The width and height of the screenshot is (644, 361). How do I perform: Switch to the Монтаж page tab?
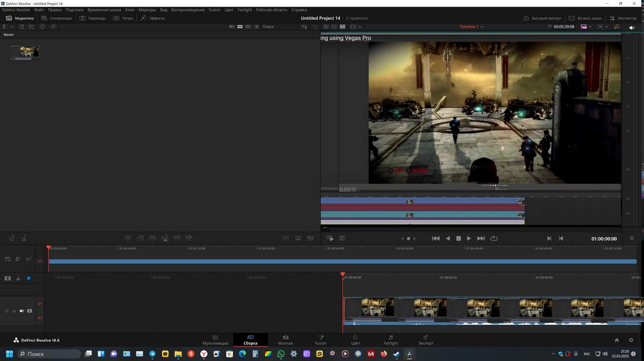click(286, 340)
